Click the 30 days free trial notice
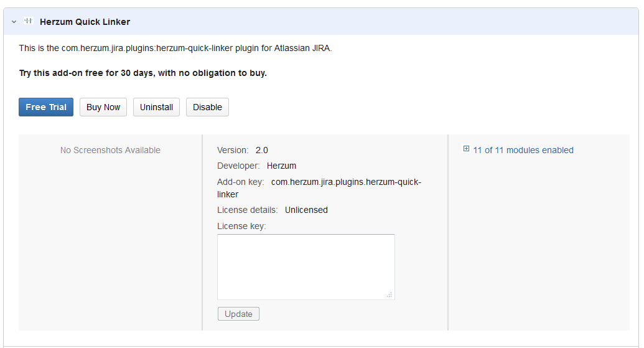 (142, 73)
